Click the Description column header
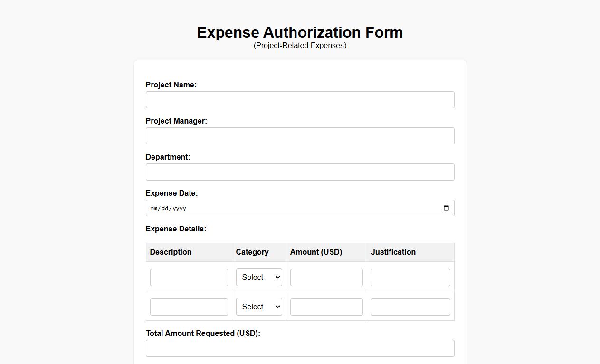The height and width of the screenshot is (364, 600). [170, 252]
